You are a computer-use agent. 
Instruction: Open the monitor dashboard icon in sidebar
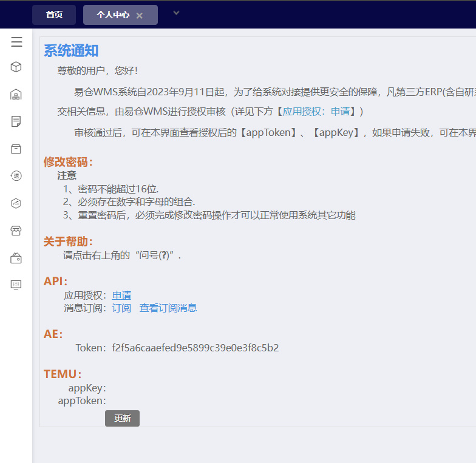[16, 285]
